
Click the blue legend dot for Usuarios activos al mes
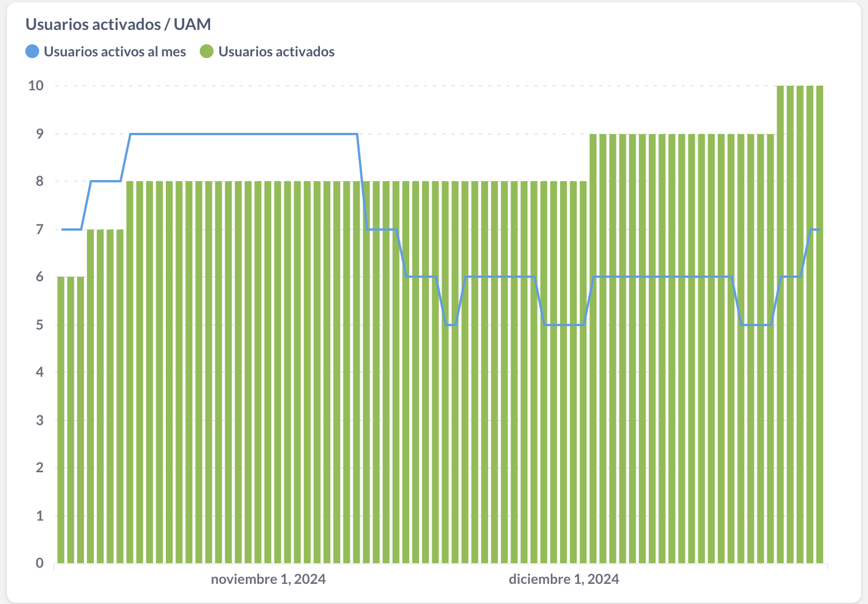[32, 52]
